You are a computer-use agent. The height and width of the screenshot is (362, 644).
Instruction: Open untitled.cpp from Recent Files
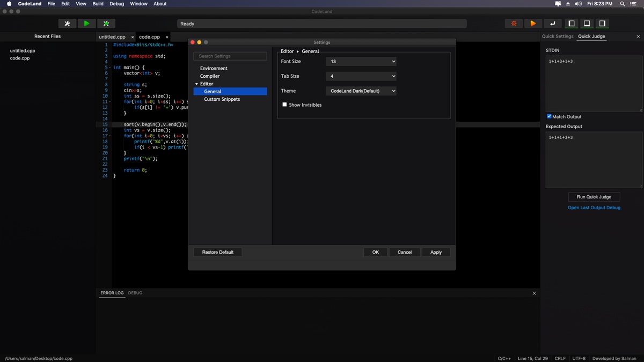(x=23, y=51)
